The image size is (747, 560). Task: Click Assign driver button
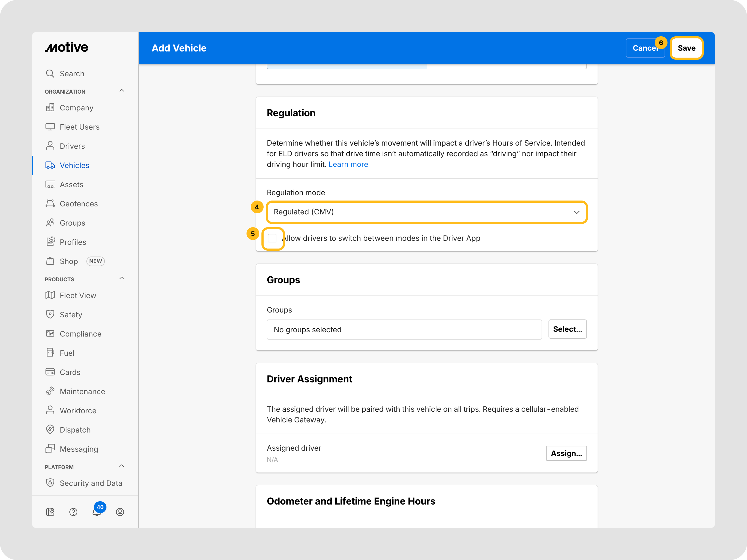click(566, 453)
